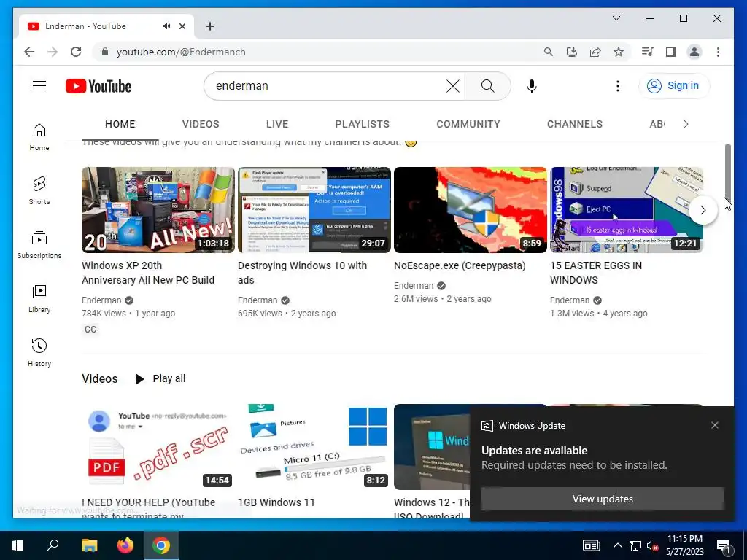
Task: Reload the page in Chrome
Action: (x=76, y=52)
